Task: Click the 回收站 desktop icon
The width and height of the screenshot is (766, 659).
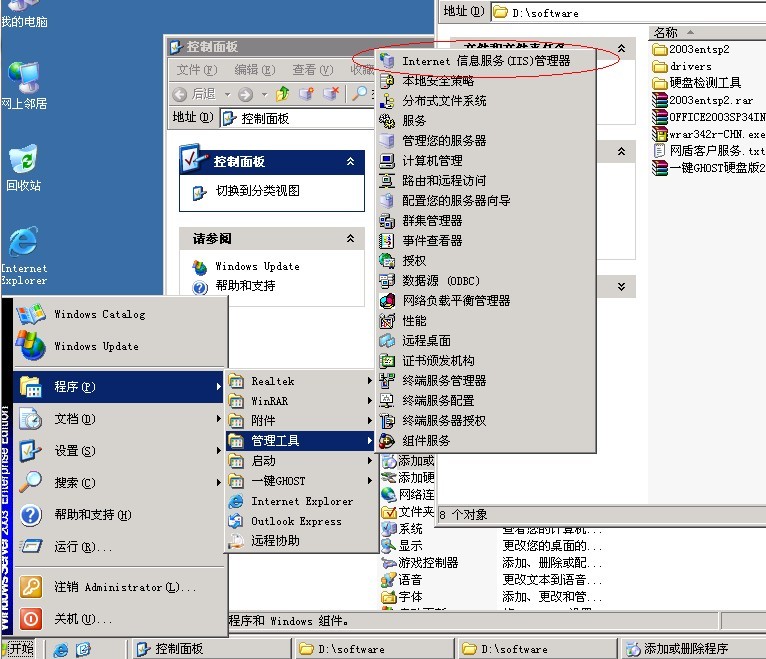Action: pyautogui.click(x=23, y=168)
